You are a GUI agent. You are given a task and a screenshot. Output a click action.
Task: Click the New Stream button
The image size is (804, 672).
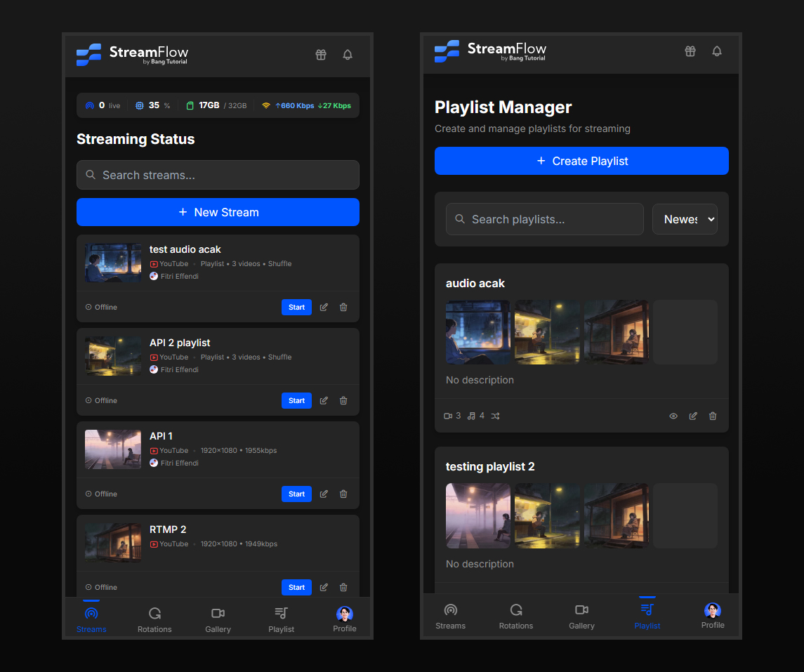(x=218, y=212)
